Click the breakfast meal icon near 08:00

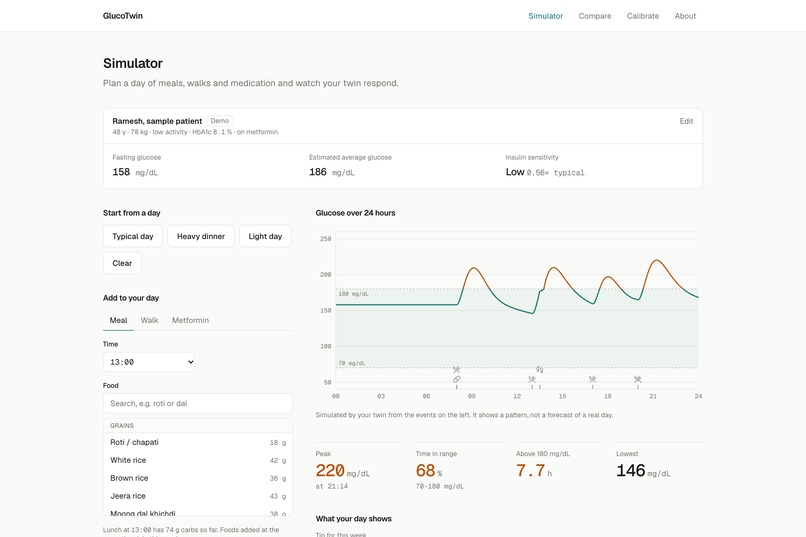[x=456, y=370]
